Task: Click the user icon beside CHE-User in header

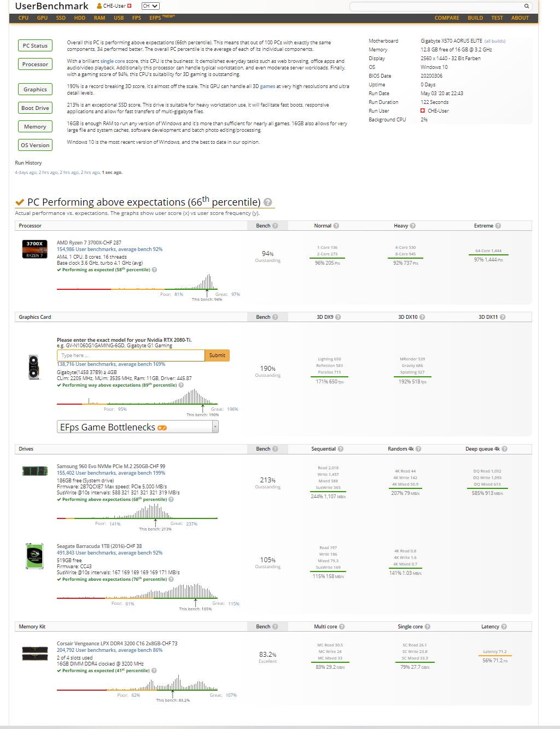Action: (x=100, y=6)
